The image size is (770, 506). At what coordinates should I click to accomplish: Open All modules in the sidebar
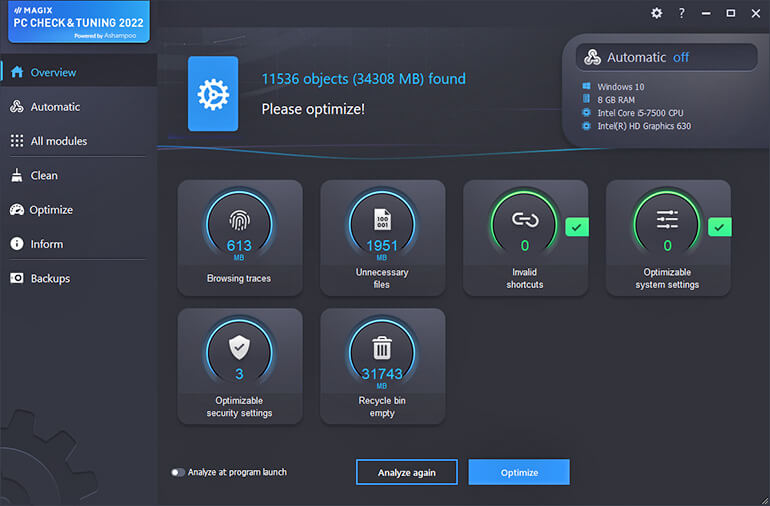click(58, 141)
